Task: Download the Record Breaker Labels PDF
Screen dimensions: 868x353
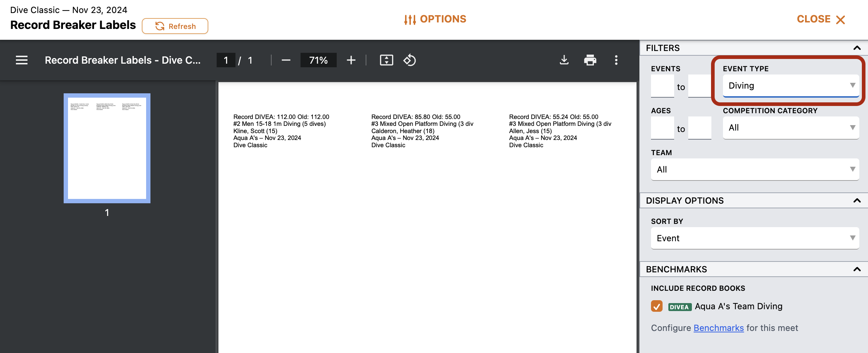Action: click(x=564, y=60)
